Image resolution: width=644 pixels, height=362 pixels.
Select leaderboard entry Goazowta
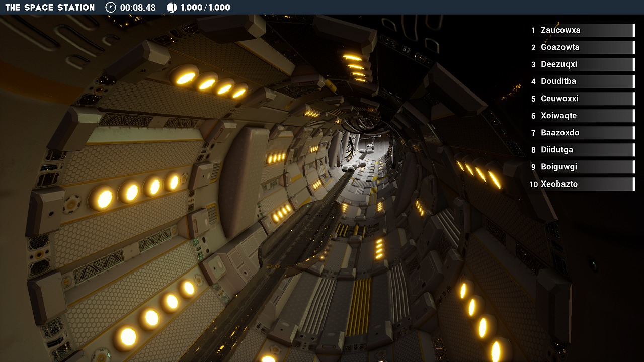[582, 47]
